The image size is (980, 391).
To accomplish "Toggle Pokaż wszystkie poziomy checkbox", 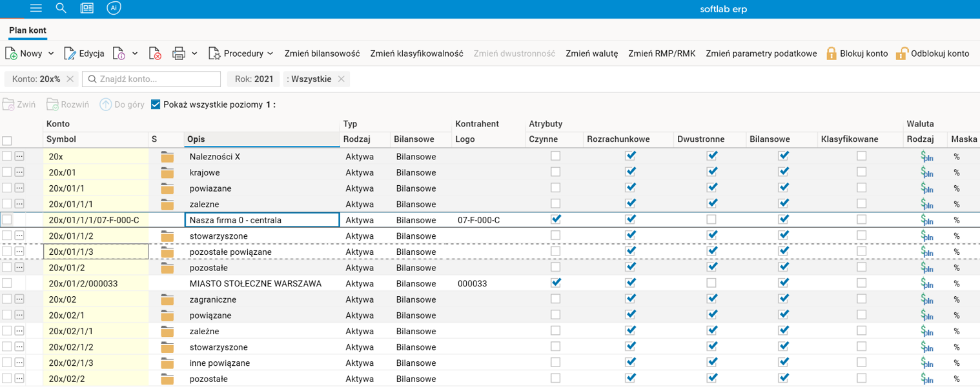I will [156, 105].
